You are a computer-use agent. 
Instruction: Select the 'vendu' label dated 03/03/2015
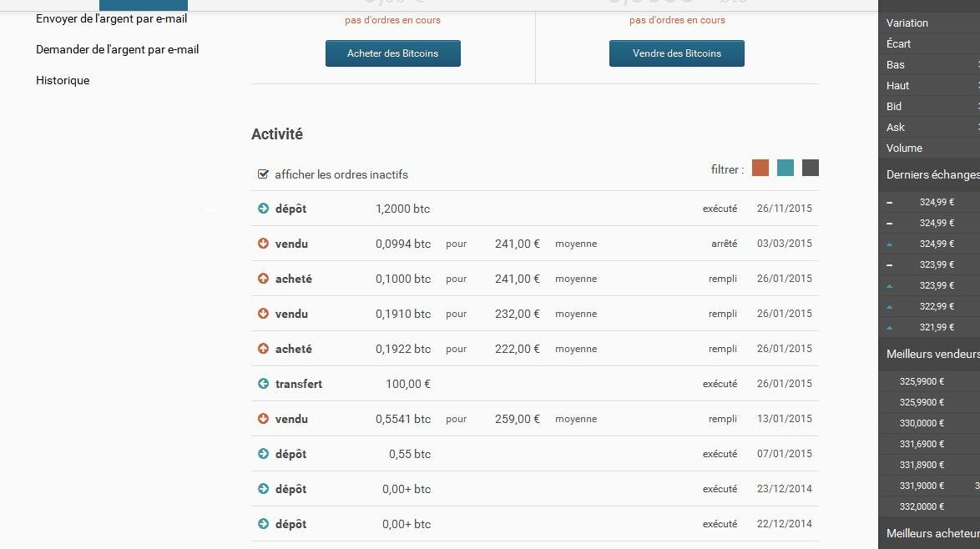point(291,244)
